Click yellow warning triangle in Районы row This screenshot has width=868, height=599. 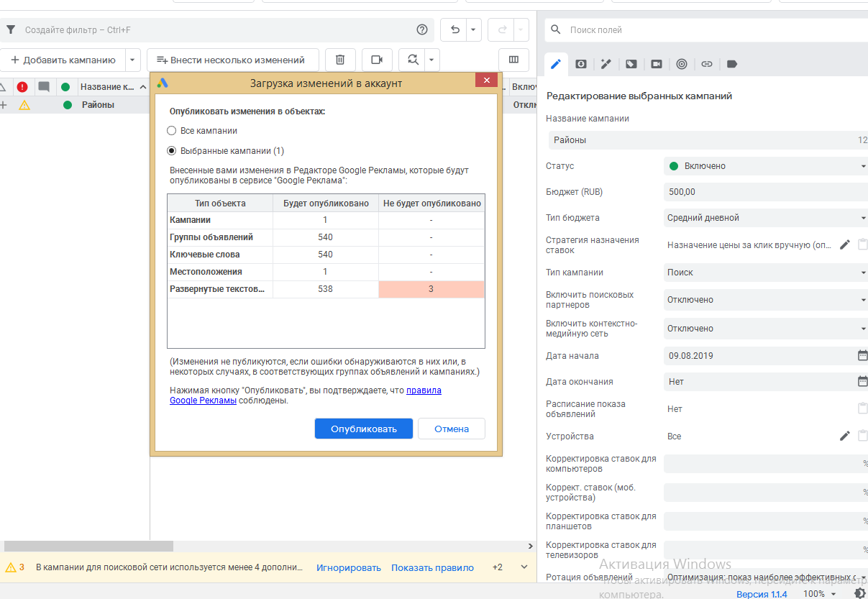[24, 105]
